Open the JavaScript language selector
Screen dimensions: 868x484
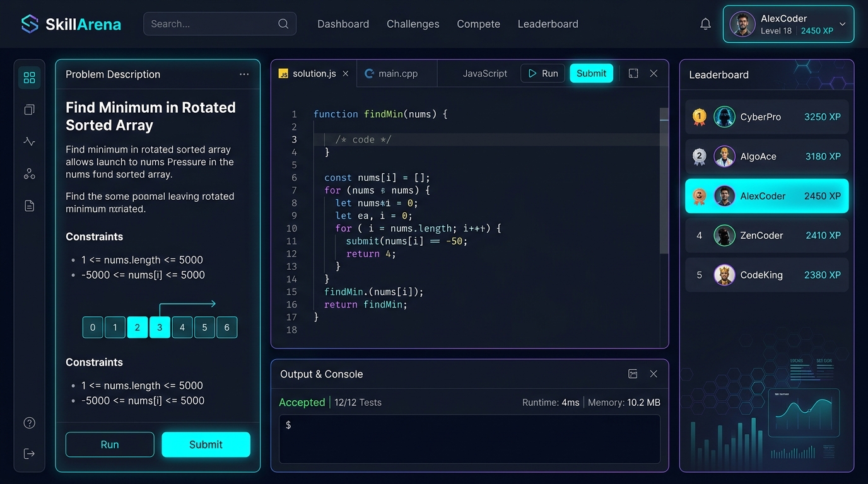click(x=484, y=74)
